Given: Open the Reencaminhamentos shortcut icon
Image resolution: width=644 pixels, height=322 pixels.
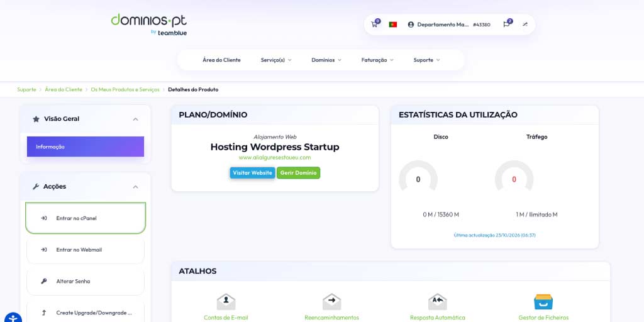Looking at the screenshot, I should click(332, 301).
